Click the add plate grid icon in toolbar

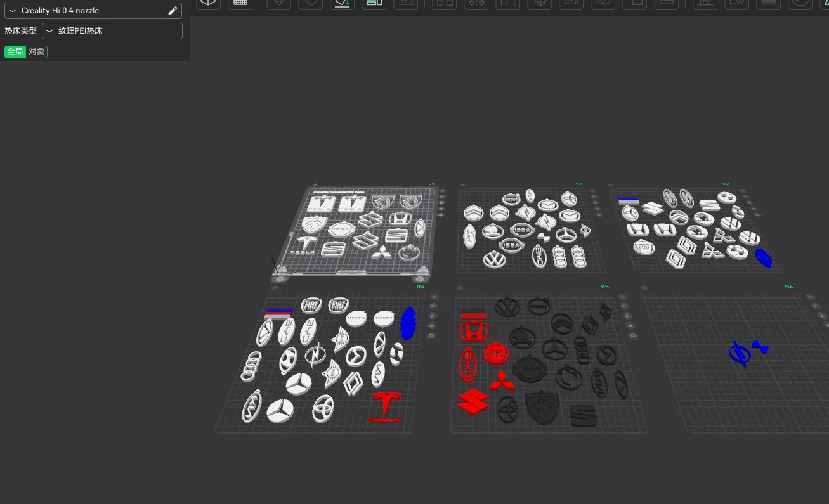[x=240, y=3]
